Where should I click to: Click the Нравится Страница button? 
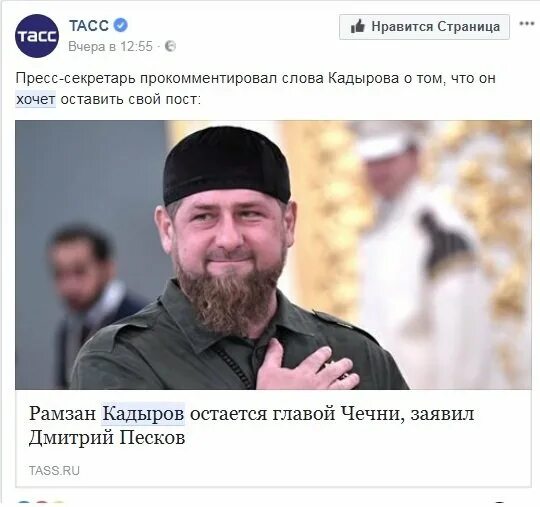point(424,27)
